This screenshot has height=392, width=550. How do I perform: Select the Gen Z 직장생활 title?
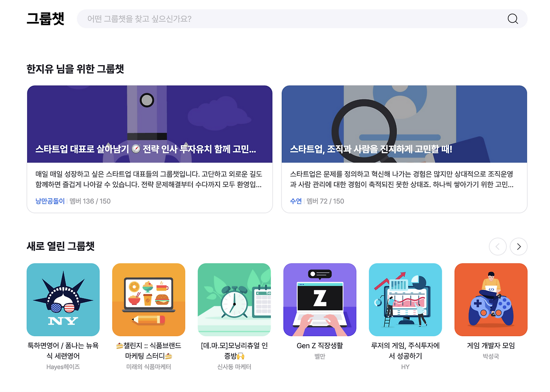point(320,346)
